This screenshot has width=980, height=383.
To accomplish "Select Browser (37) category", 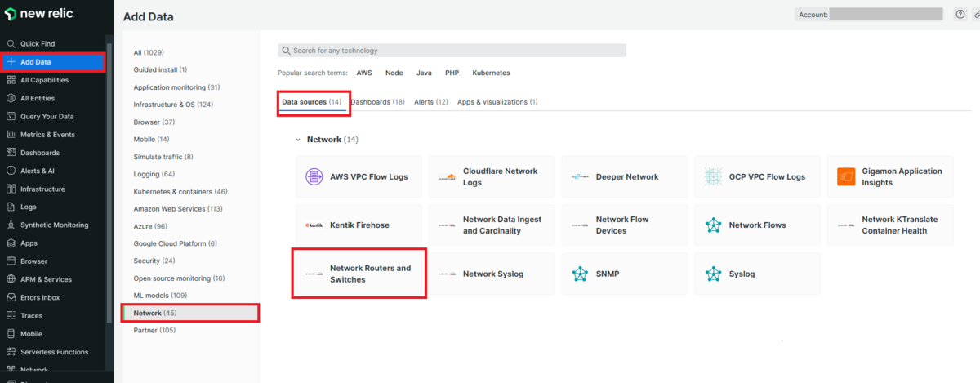I will tap(154, 122).
